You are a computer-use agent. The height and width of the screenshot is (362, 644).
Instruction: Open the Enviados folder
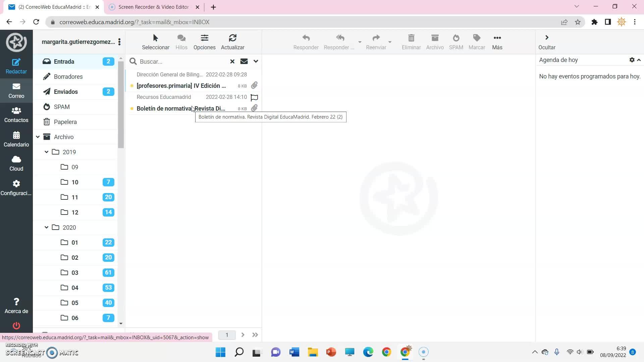66,92
